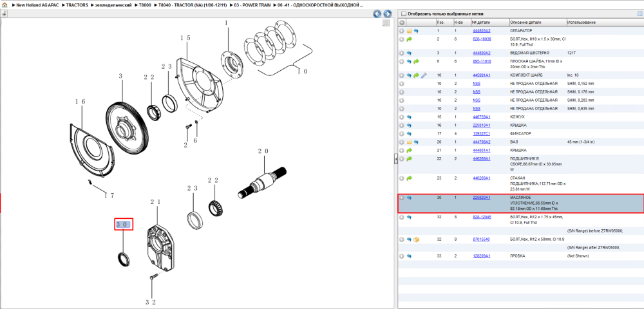Viewport: 644px width, 309px height.
Task: Click the blue arrow icon for part 225820A1
Action: 409,198
